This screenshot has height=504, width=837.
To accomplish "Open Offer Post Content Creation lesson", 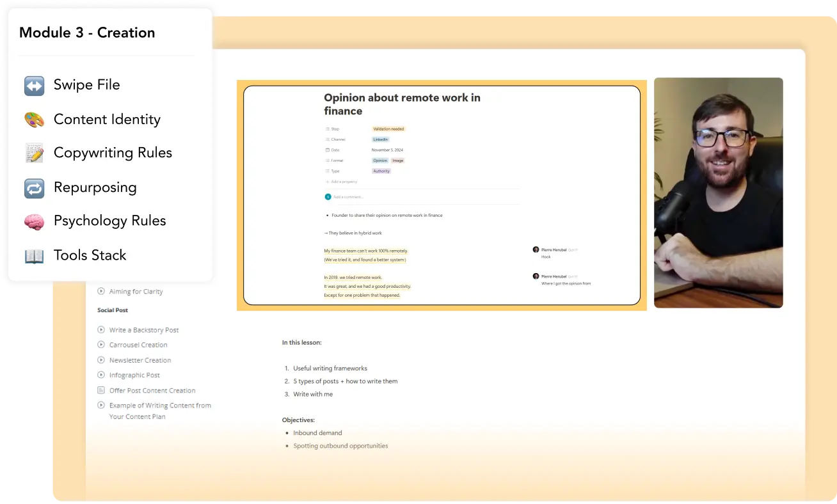I will [152, 390].
